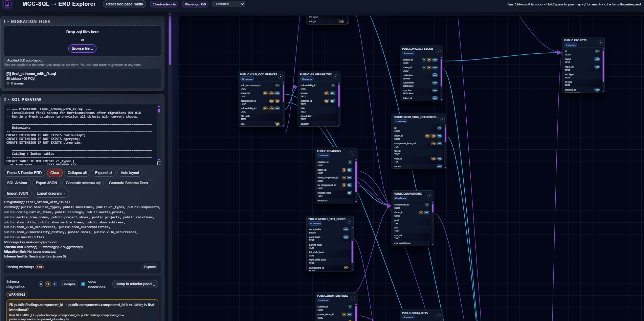Collapse the PUBLIC.MERKLE_TREE_NODES table
Viewport: 644px width, 321px height.
click(x=349, y=221)
